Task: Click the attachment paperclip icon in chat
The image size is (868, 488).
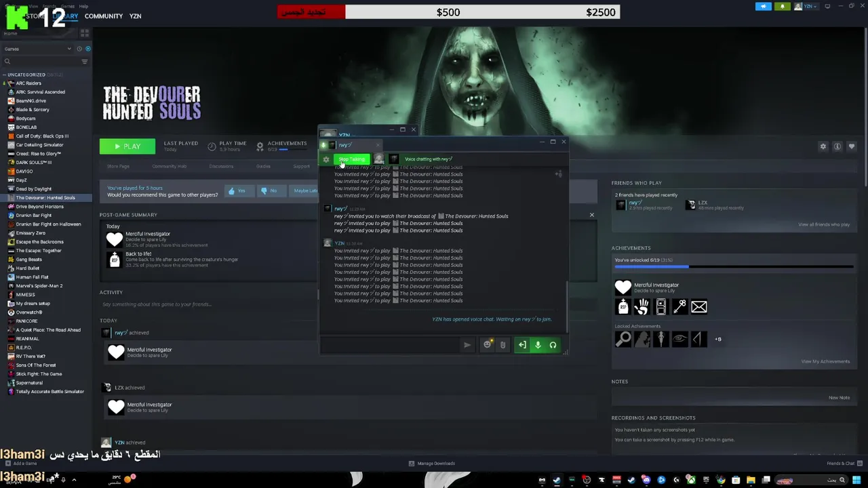Action: [502, 345]
